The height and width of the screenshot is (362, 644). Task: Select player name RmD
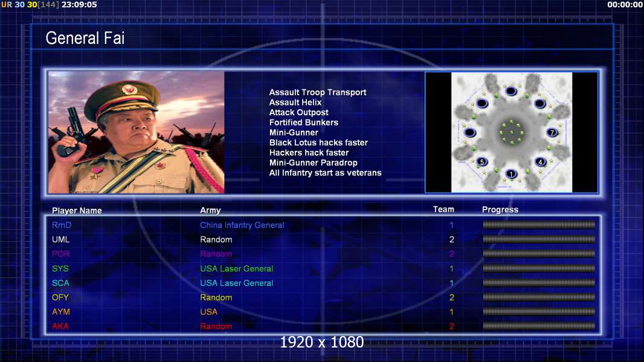(62, 225)
